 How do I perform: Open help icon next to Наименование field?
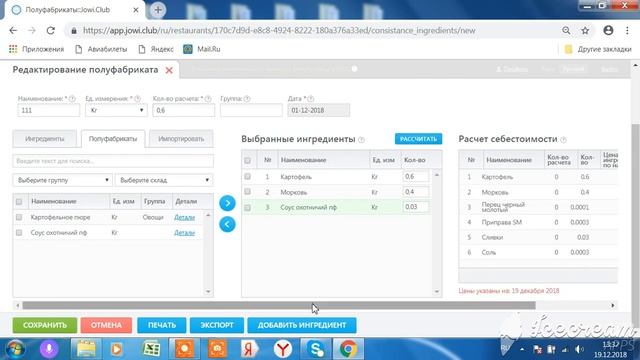click(72, 99)
